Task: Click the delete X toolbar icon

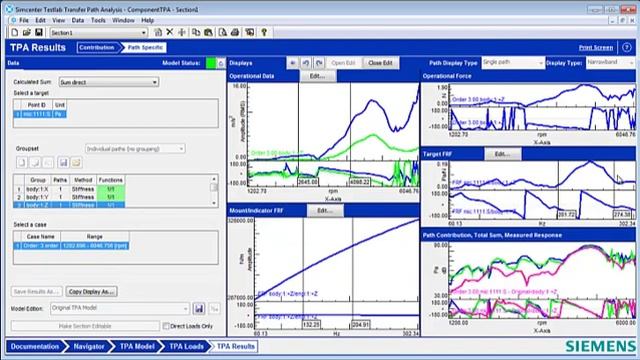Action: pos(170,32)
